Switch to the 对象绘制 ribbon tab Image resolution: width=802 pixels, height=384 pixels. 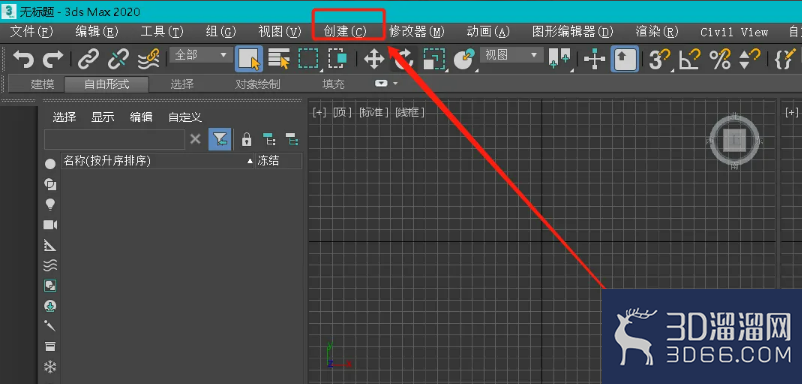258,84
